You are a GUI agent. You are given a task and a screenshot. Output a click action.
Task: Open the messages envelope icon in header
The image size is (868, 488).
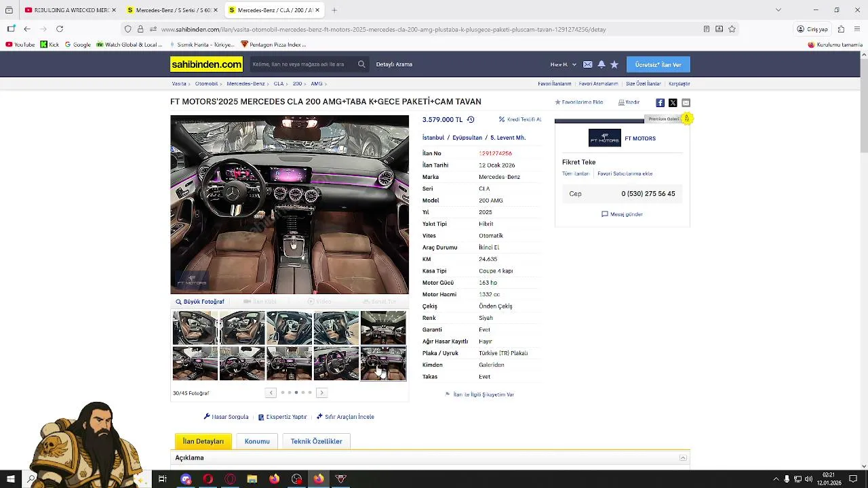[x=587, y=64]
